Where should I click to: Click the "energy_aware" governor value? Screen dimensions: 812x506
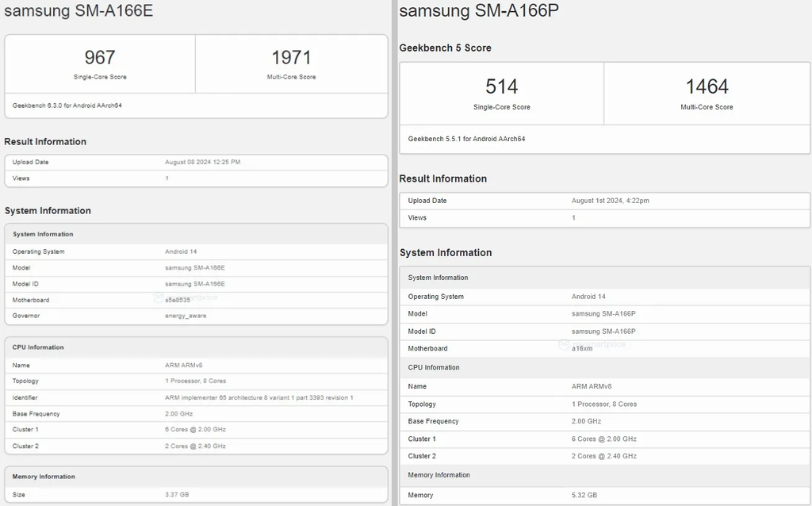point(186,316)
